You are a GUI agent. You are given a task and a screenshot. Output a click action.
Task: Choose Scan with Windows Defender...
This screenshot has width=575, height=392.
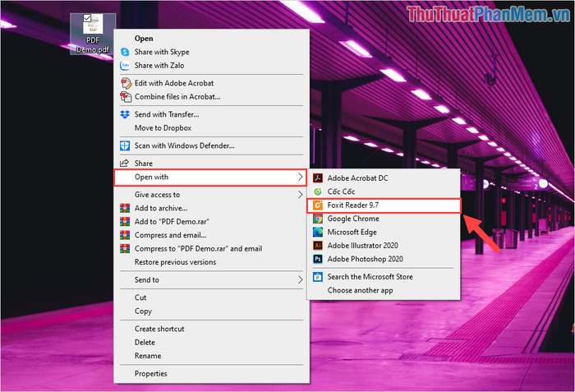(211, 145)
